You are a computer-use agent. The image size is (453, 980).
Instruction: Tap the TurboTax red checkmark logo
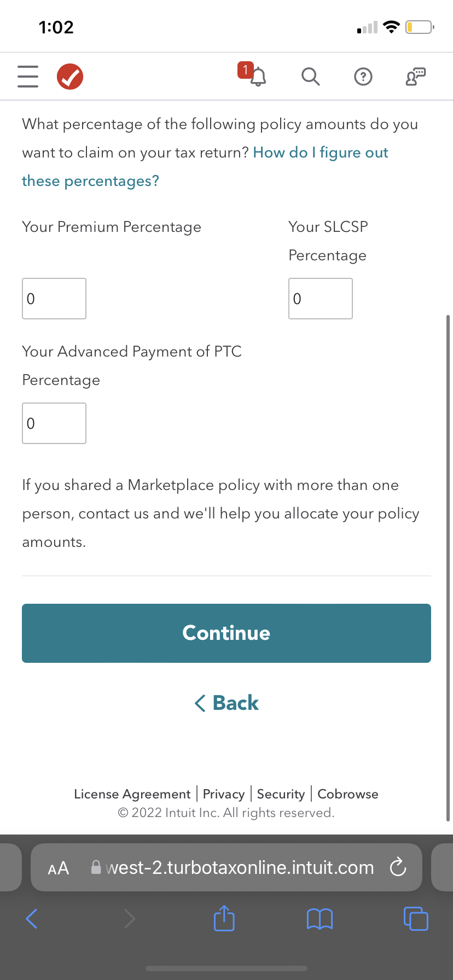(x=70, y=77)
